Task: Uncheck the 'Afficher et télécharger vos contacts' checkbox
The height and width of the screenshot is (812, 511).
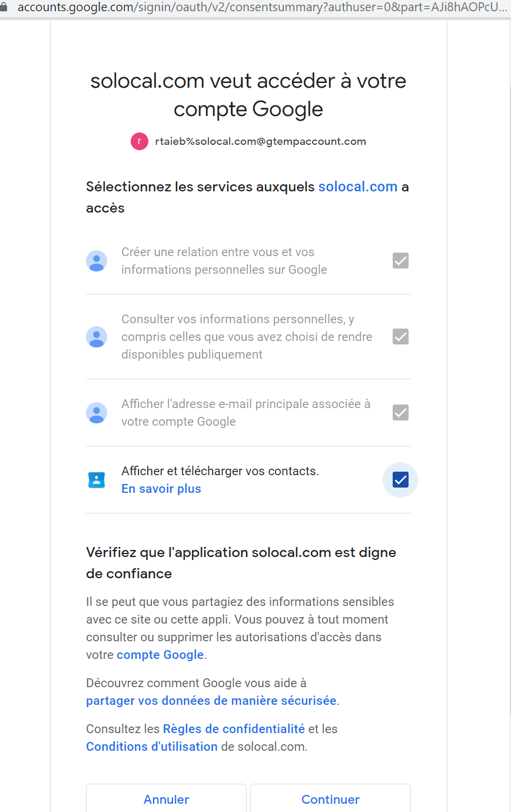Action: coord(400,480)
